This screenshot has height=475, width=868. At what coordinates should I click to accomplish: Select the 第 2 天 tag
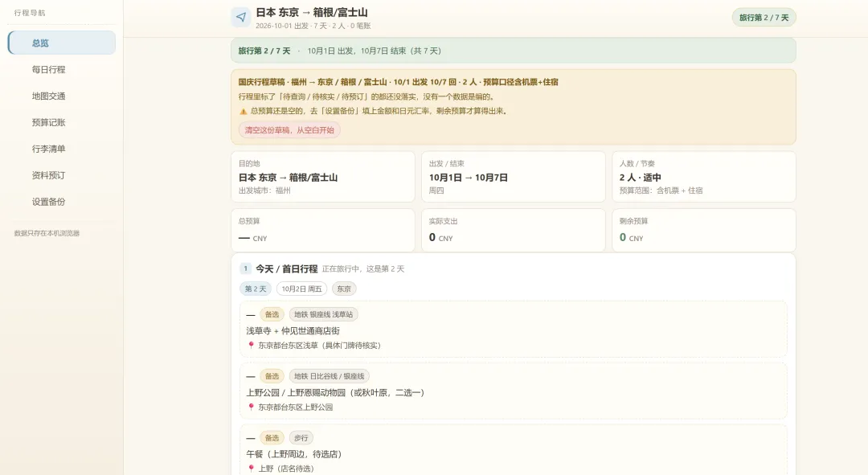[x=256, y=289]
